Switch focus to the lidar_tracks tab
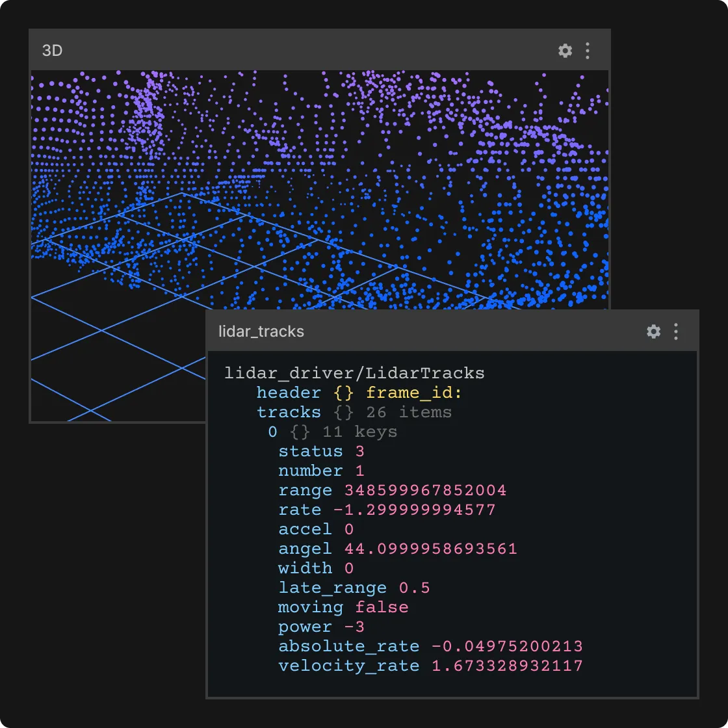Screen dimensions: 728x728 [x=260, y=331]
